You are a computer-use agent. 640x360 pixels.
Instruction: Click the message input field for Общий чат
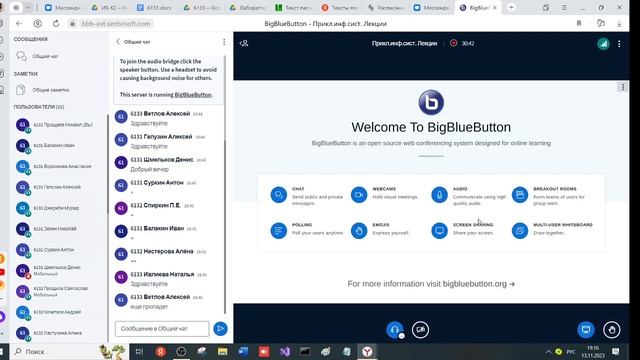tap(162, 329)
